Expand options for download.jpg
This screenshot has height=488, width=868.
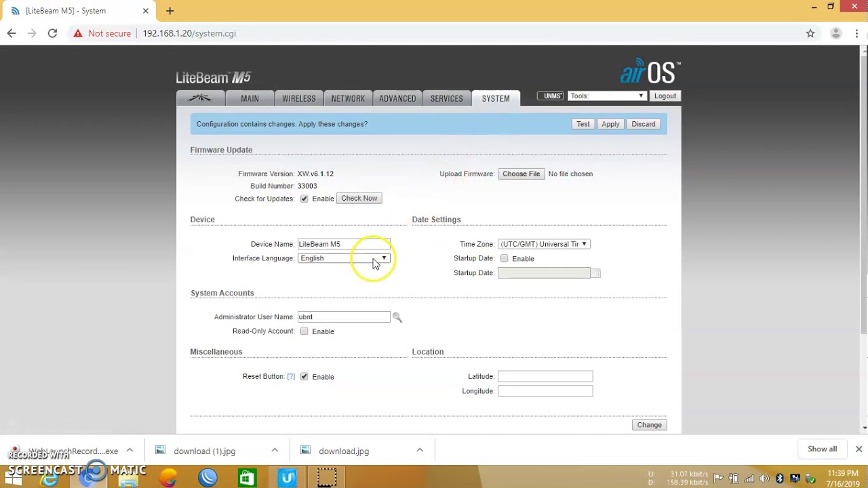tap(420, 450)
